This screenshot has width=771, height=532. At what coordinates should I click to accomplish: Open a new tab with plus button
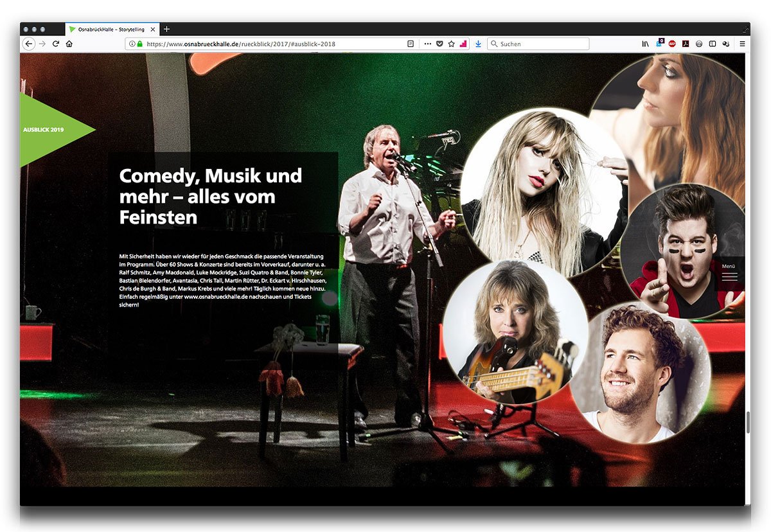pyautogui.click(x=167, y=29)
